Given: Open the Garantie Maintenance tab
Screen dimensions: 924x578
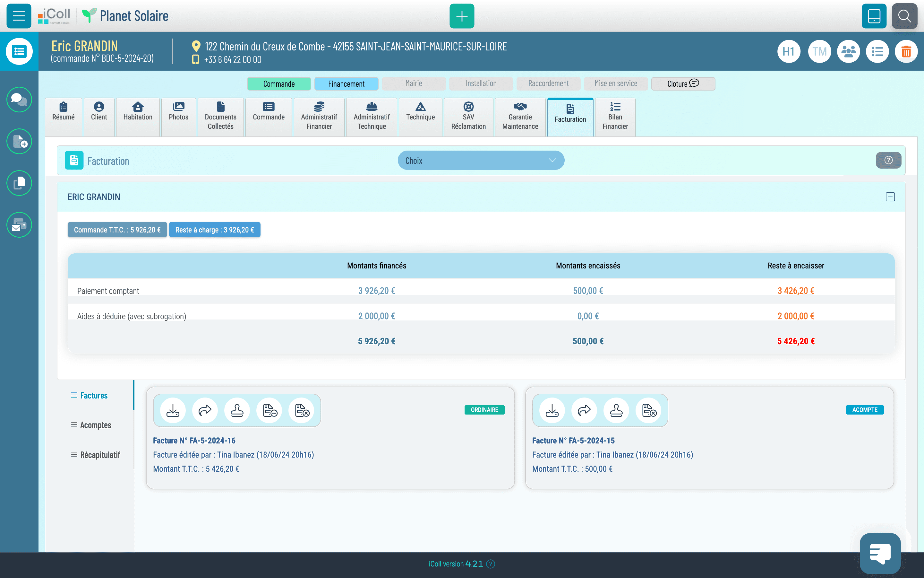Looking at the screenshot, I should (x=520, y=117).
